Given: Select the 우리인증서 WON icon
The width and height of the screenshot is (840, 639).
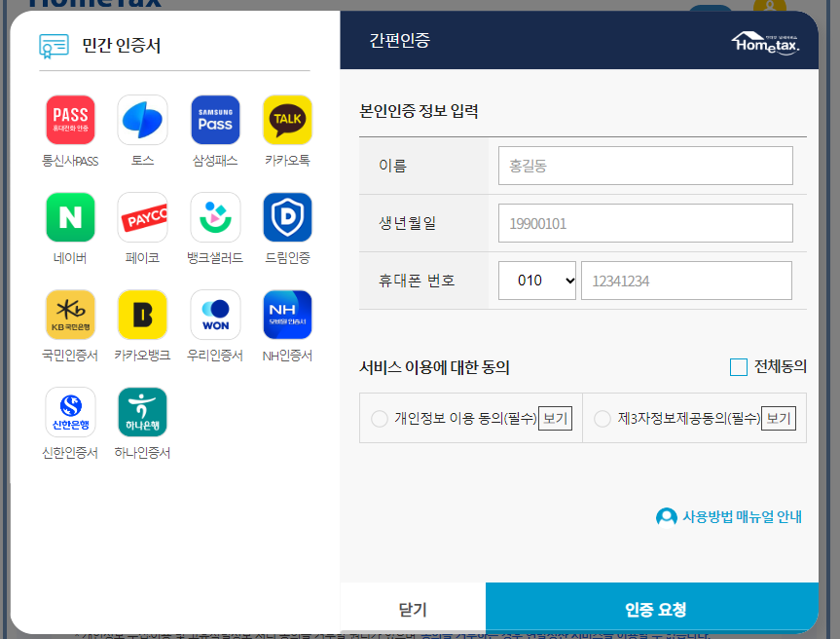Looking at the screenshot, I should click(x=215, y=315).
